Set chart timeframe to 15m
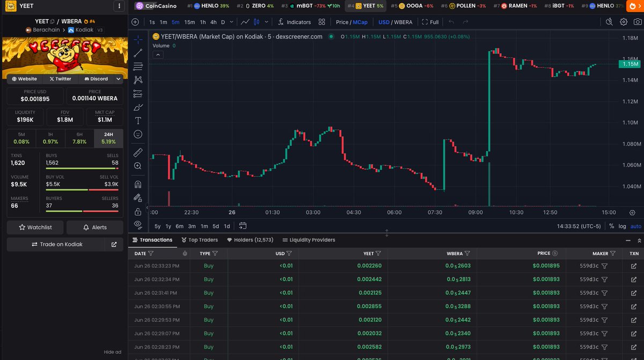 189,22
